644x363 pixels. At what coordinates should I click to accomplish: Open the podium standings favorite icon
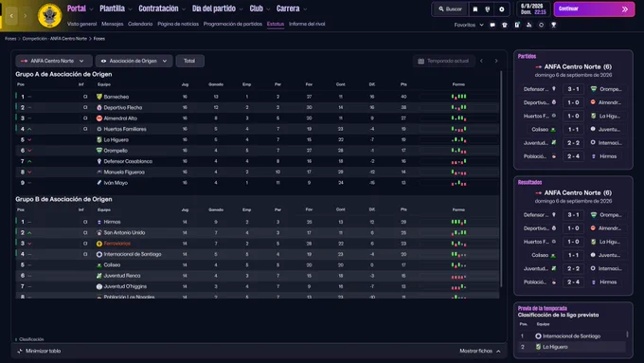point(529,25)
